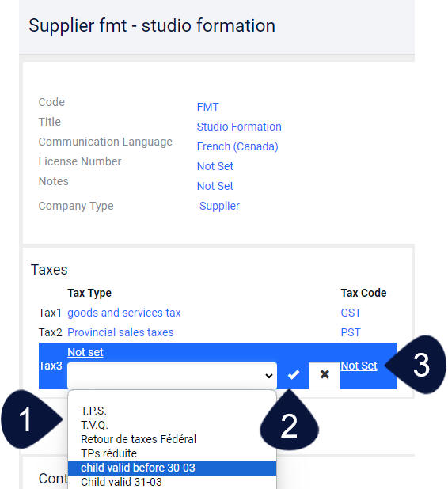Choose Retour de taxes Fédéral option
Image resolution: width=448 pixels, height=489 pixels.
[139, 439]
